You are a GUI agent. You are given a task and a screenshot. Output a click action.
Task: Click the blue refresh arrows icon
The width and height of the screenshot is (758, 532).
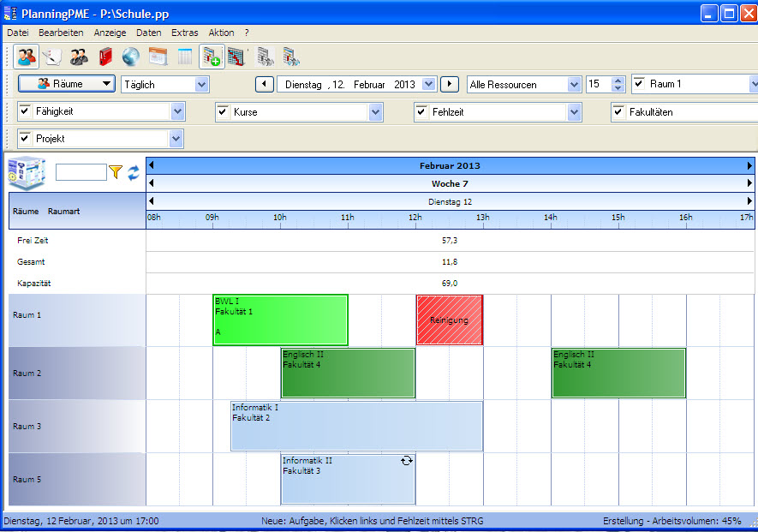[134, 173]
